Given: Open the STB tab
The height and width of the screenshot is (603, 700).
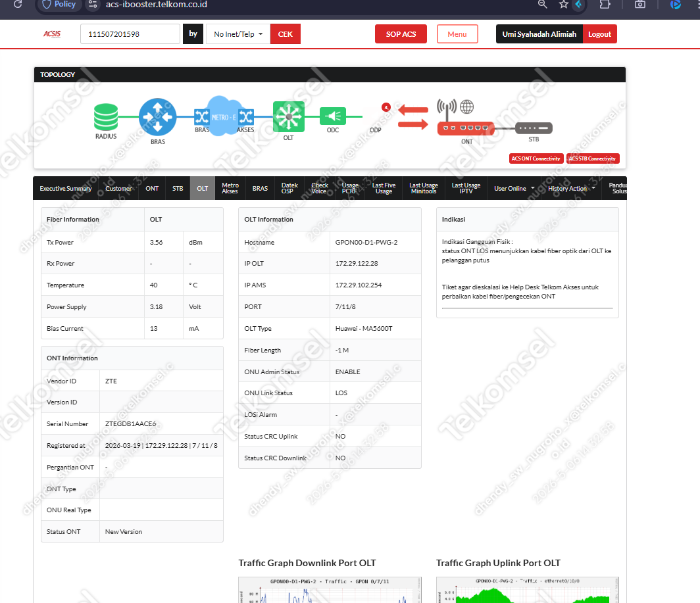Looking at the screenshot, I should (178, 188).
